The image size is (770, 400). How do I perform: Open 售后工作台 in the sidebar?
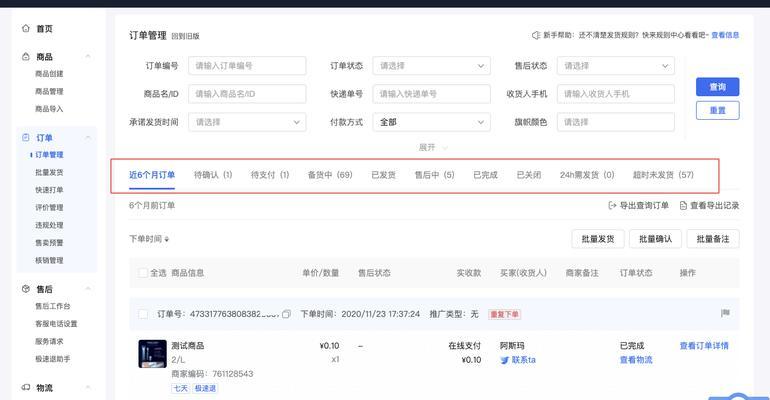[x=53, y=306]
